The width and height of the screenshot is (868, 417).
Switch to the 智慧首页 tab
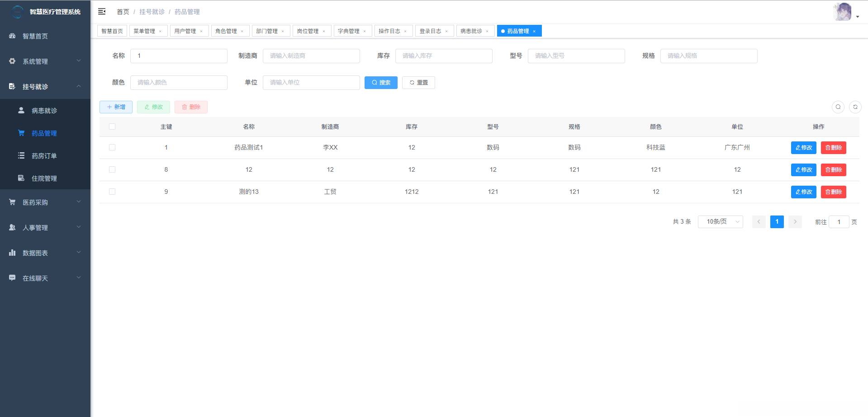(x=112, y=31)
